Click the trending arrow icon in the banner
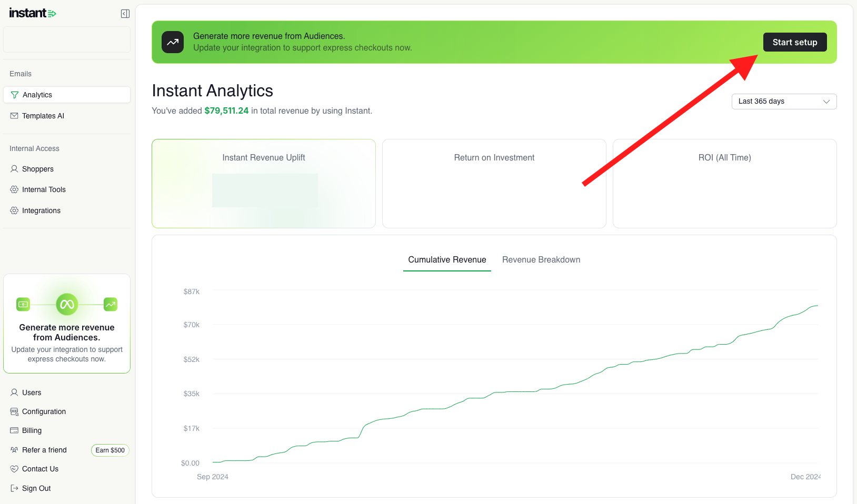857x504 pixels. tap(173, 42)
